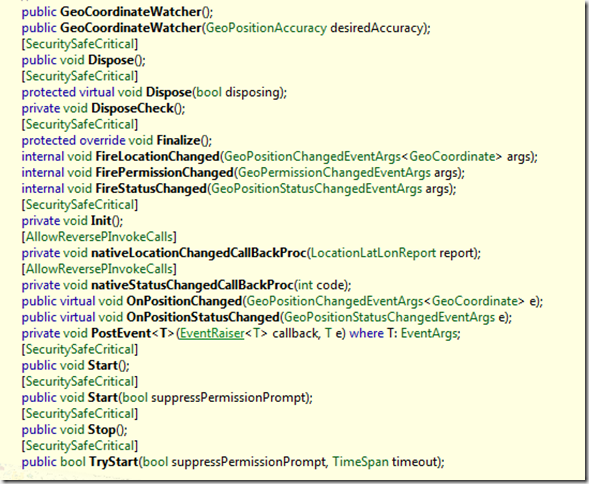Open the TimeSpan type in TryStart signature
Screen dimensions: 589x484
point(360,462)
